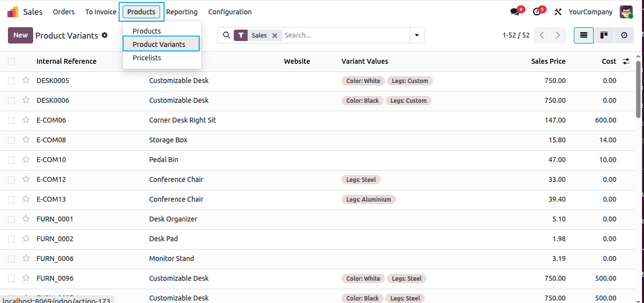Switch to Kanban view
Screen dimensions: 644x303
[603, 35]
